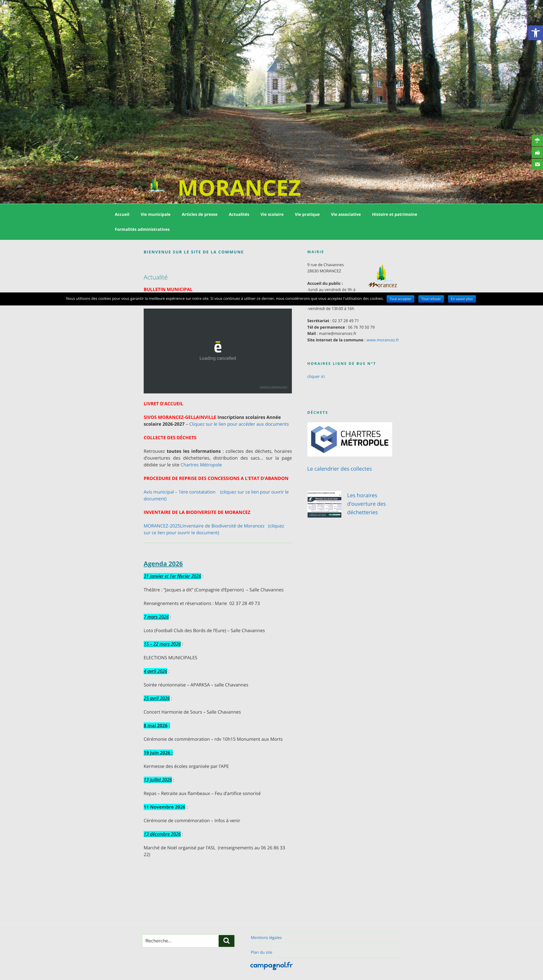543x980 pixels.
Task: Click the En savoir plus cookie button
Action: (x=462, y=299)
